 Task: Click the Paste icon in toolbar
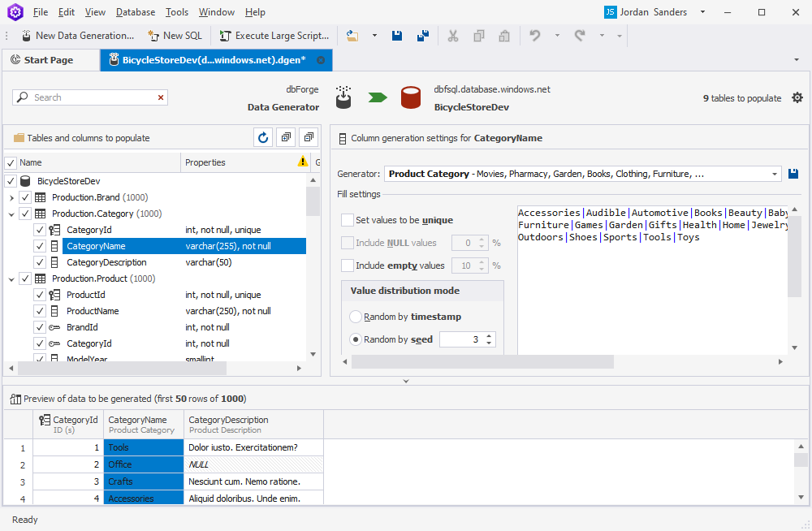(504, 36)
